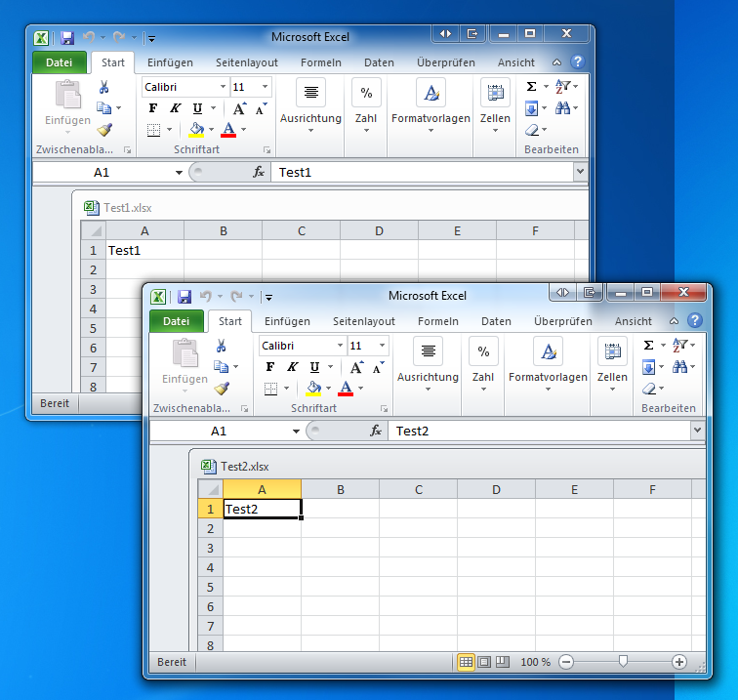
Task: Select cell A1 containing Test1
Action: (144, 251)
